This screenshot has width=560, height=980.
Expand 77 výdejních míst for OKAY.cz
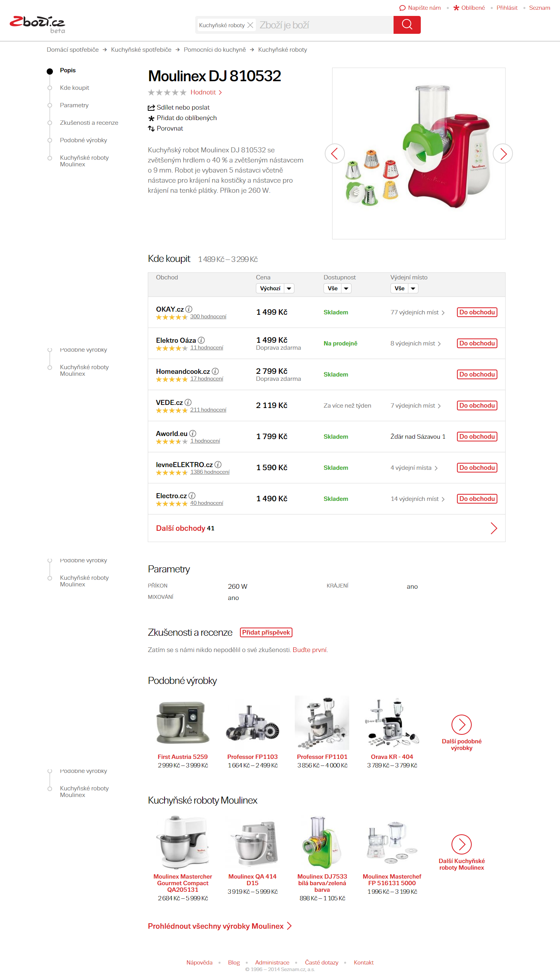pyautogui.click(x=417, y=312)
